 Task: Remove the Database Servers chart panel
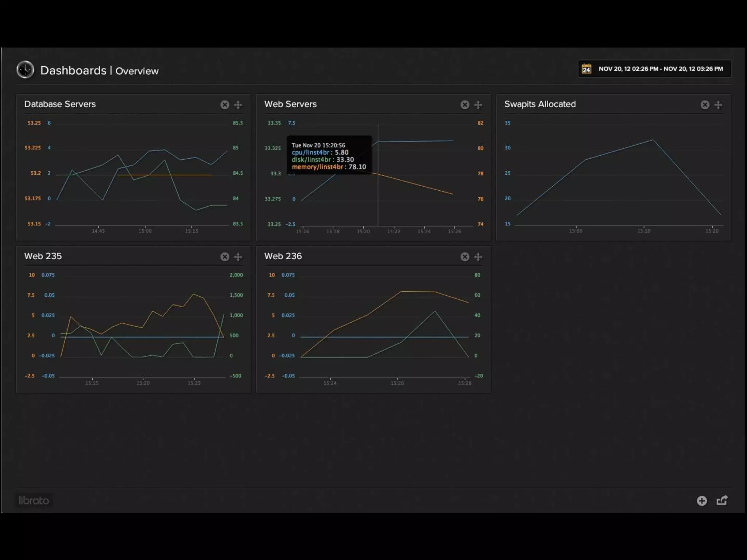(x=225, y=105)
